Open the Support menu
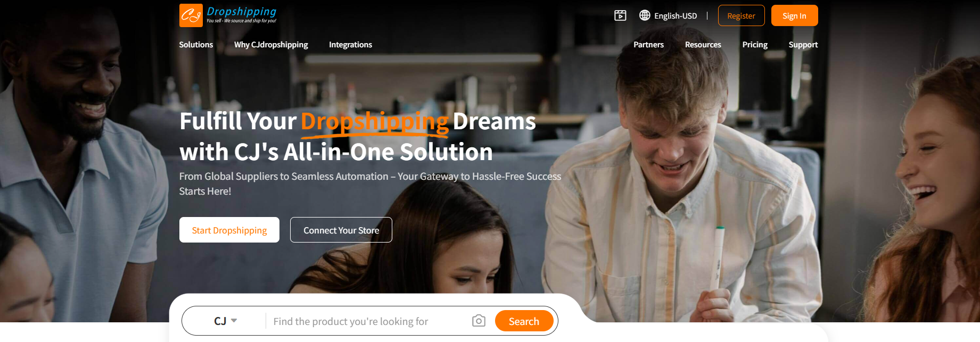This screenshot has width=980, height=342. pyautogui.click(x=803, y=45)
